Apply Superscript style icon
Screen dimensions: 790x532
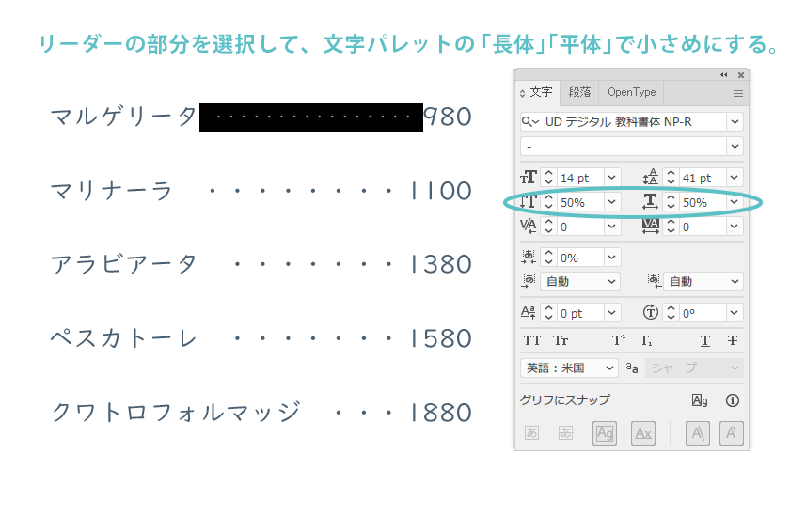coord(619,340)
